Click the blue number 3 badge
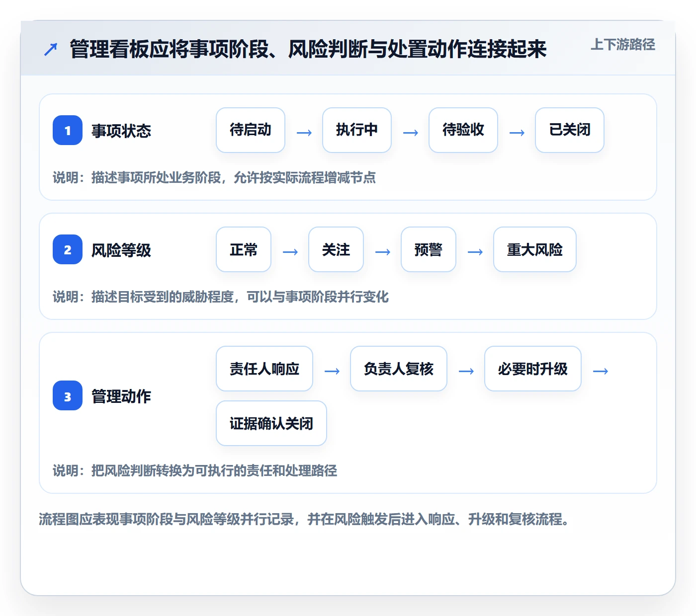 coord(68,395)
